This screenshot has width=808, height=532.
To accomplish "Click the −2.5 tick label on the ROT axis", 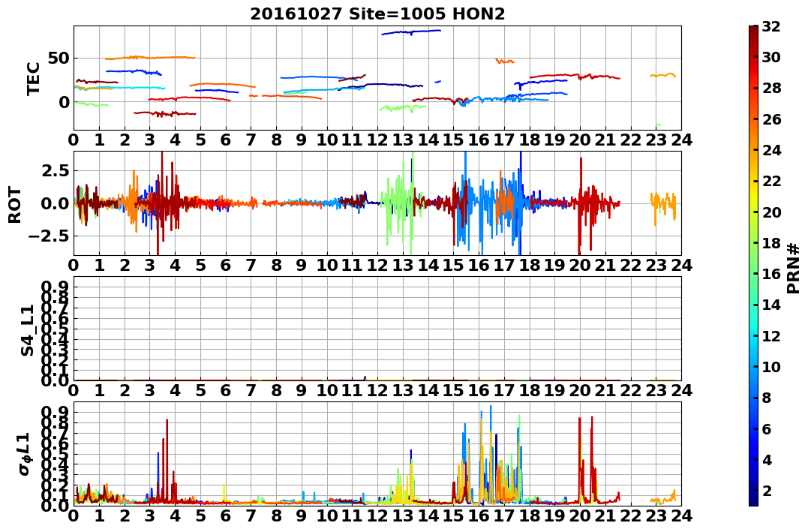I will point(50,236).
